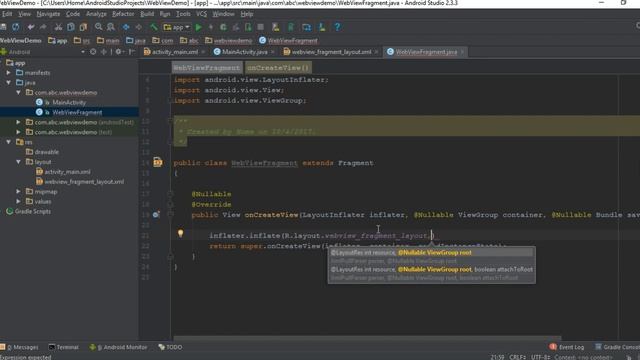Open the Analyze menu

pyautogui.click(x=96, y=14)
